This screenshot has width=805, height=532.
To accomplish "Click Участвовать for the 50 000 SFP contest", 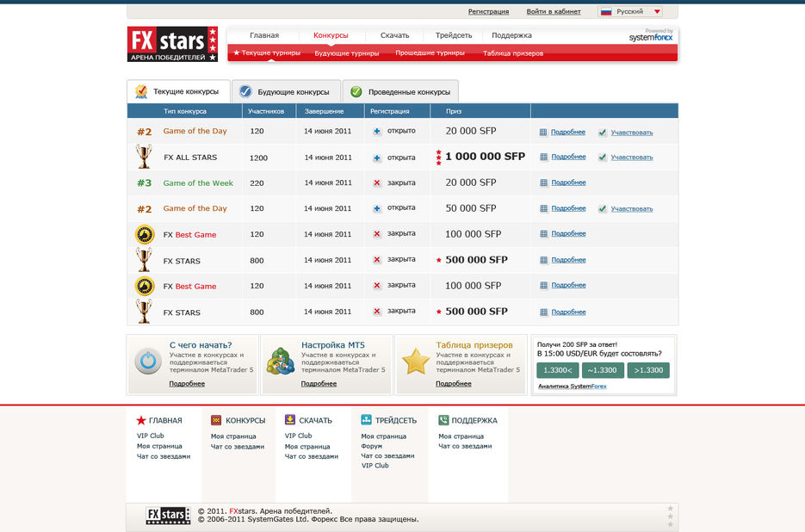I will (x=632, y=209).
